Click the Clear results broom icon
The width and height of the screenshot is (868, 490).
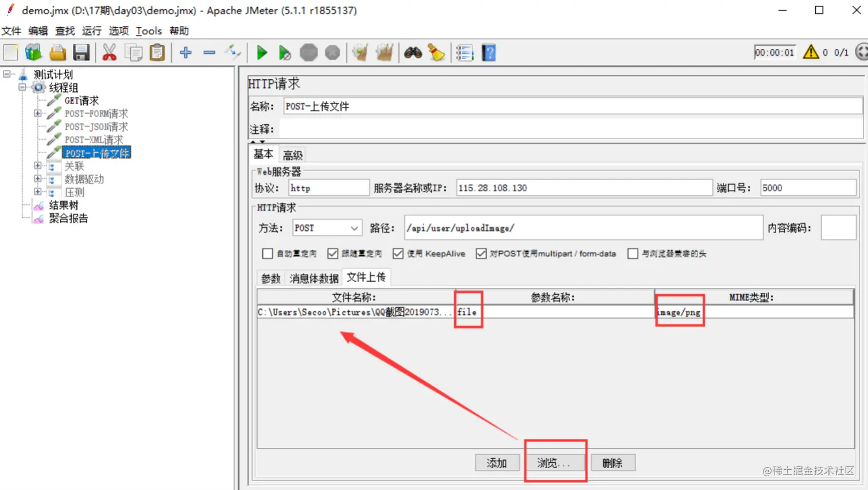pos(360,53)
